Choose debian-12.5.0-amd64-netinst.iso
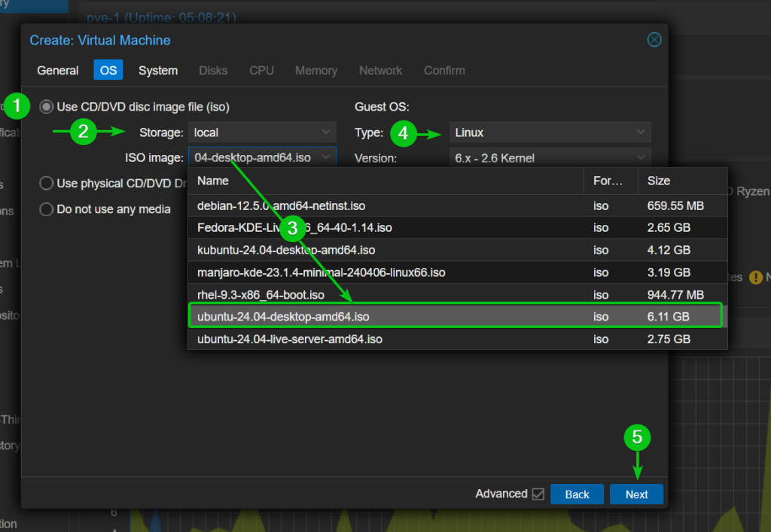This screenshot has width=771, height=532. pos(457,206)
